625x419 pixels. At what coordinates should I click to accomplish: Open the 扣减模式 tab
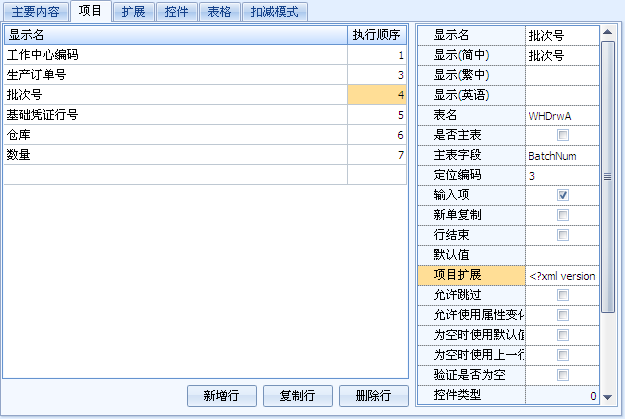click(x=272, y=12)
